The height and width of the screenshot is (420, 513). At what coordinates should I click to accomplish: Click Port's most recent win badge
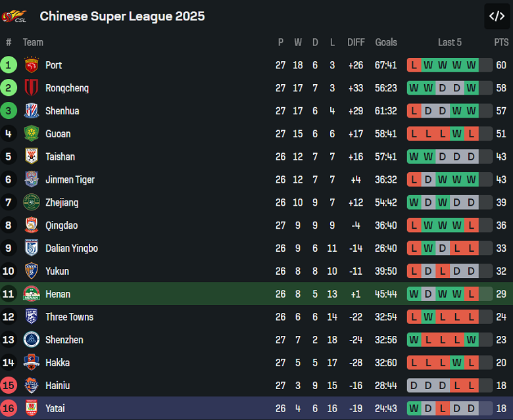pos(471,65)
